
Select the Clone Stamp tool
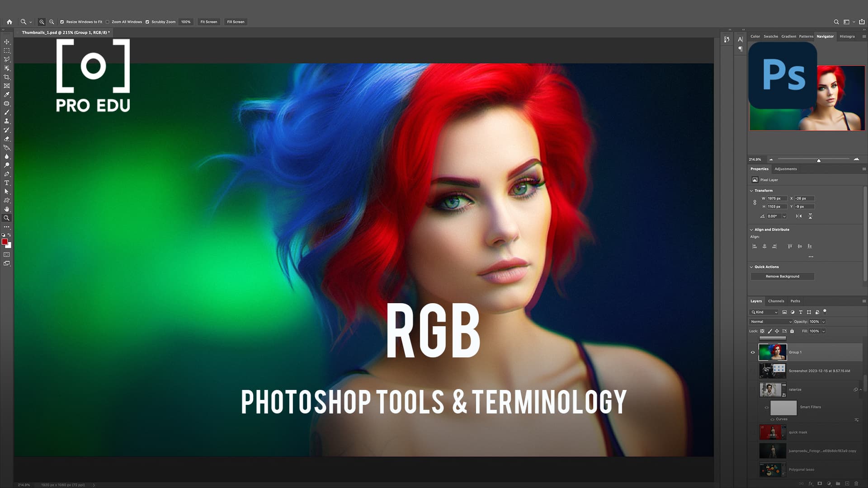[7, 121]
